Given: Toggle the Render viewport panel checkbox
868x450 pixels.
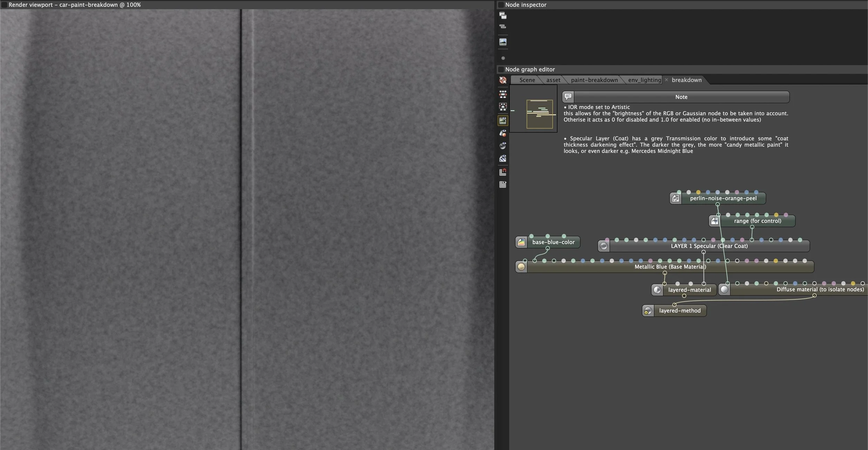Looking at the screenshot, I should pyautogui.click(x=4, y=5).
